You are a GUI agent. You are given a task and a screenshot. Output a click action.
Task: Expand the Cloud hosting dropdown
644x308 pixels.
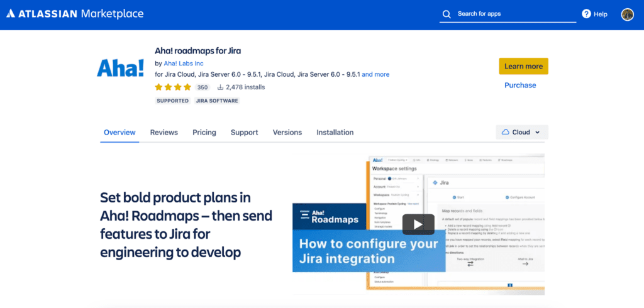pyautogui.click(x=522, y=132)
